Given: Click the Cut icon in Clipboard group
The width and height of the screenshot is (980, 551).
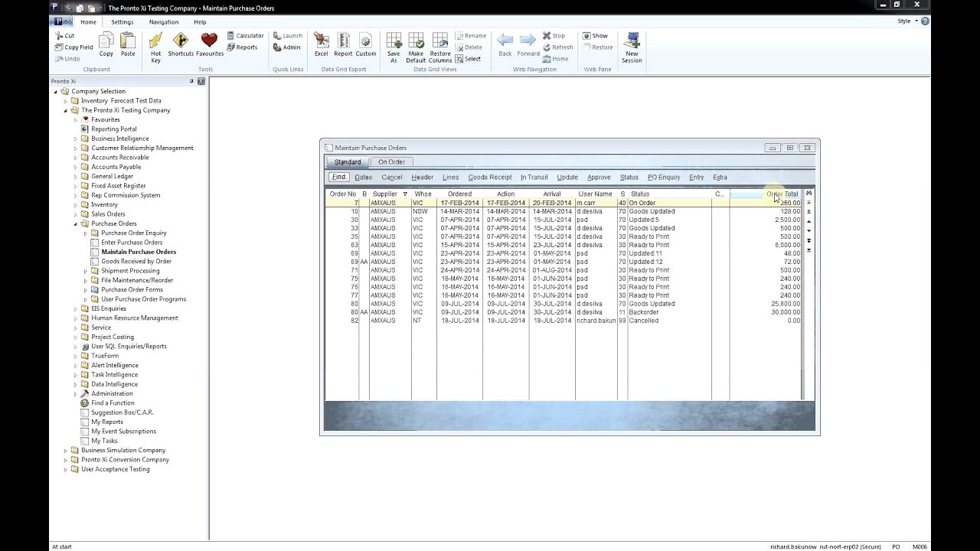Looking at the screenshot, I should coord(59,35).
